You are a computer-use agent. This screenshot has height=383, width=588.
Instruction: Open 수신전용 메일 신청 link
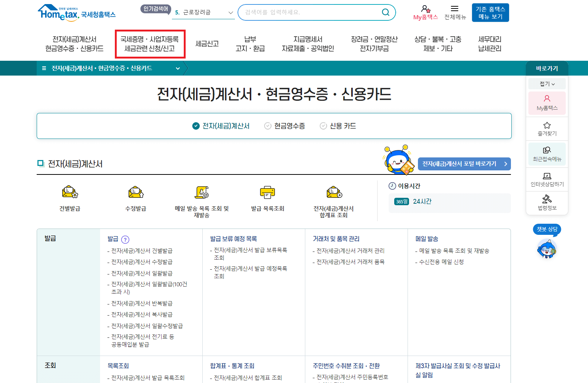tap(441, 262)
